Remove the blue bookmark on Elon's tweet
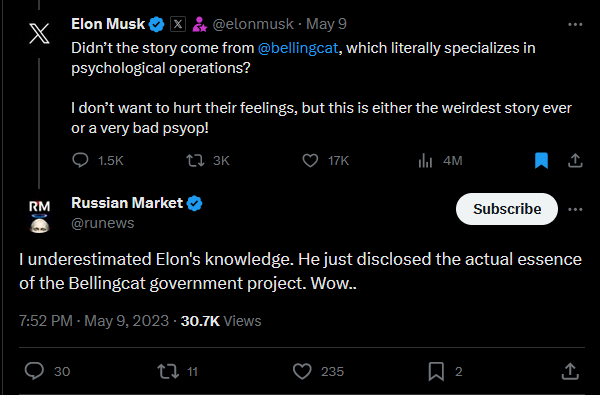The image size is (600, 395). pos(541,160)
